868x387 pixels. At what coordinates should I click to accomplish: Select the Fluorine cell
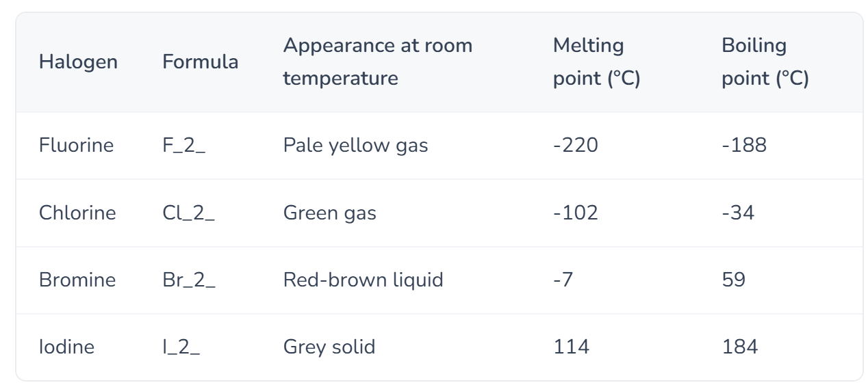[x=76, y=146]
